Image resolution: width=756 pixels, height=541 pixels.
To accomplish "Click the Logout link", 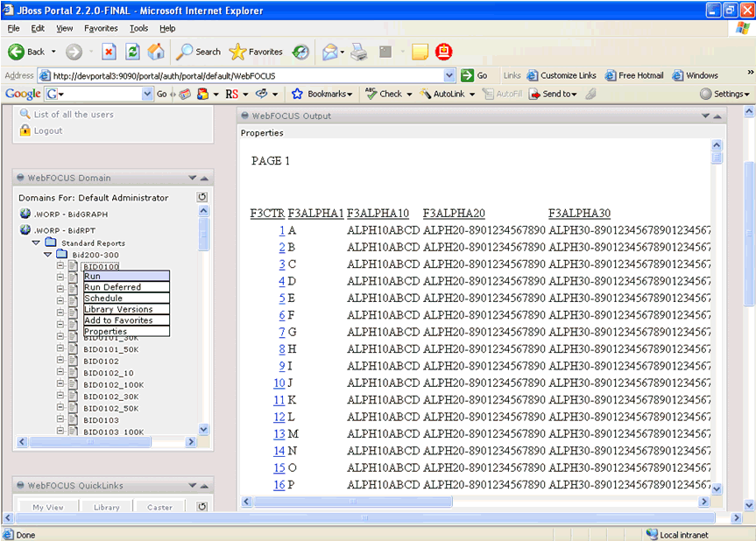I will 47,130.
